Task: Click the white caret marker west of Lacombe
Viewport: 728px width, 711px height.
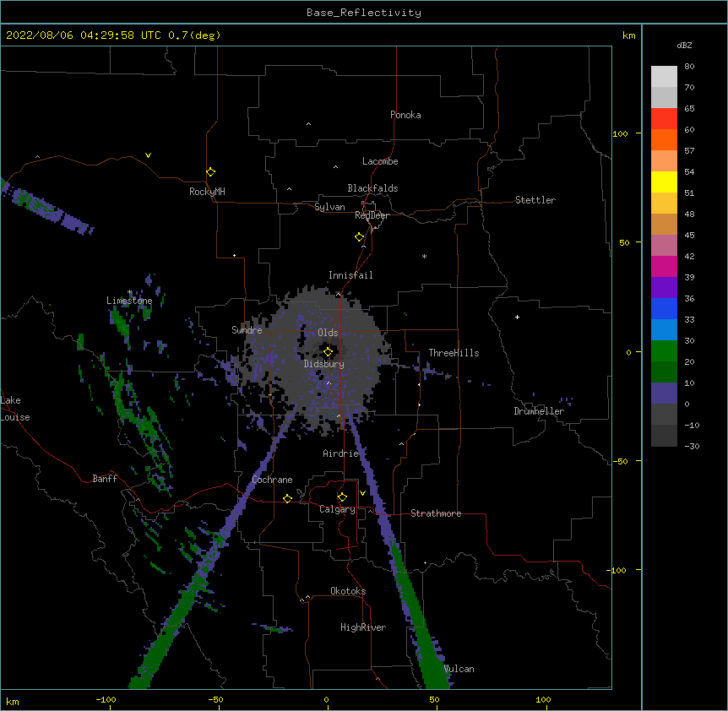Action: coord(335,167)
